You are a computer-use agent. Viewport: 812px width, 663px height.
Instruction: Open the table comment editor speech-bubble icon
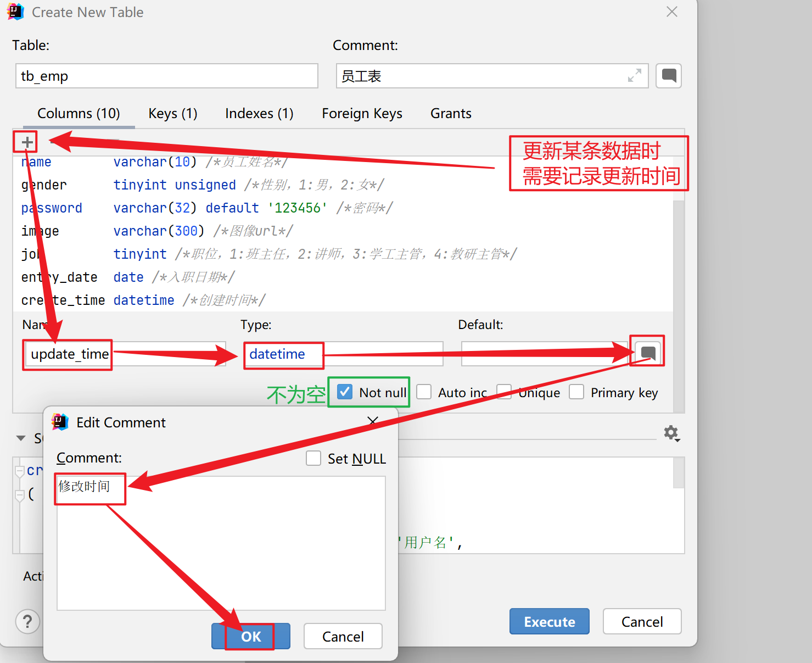coord(669,76)
